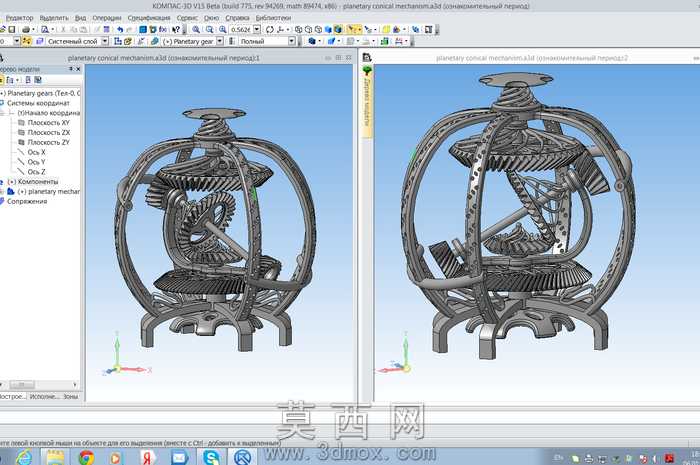Image resolution: width=700 pixels, height=465 pixels.
Task: Select shaded display mode icon
Action: pos(328,29)
